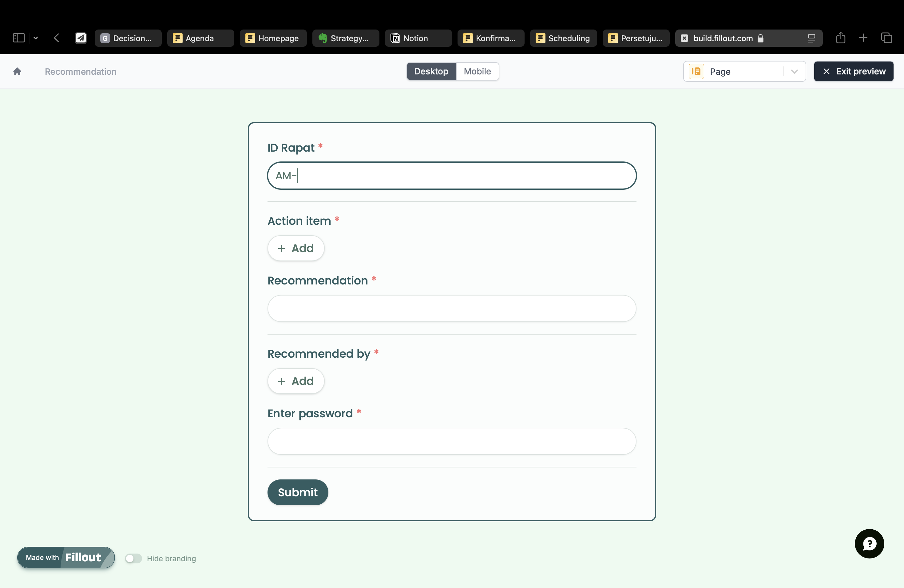Click the Recommendation form title
904x588 pixels.
point(81,71)
